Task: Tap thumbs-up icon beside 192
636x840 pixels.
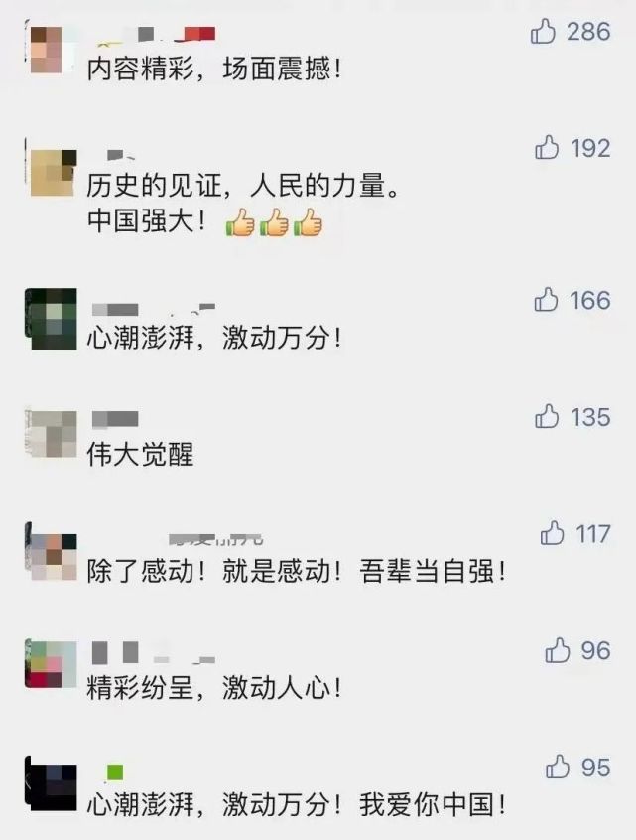Action: click(547, 147)
